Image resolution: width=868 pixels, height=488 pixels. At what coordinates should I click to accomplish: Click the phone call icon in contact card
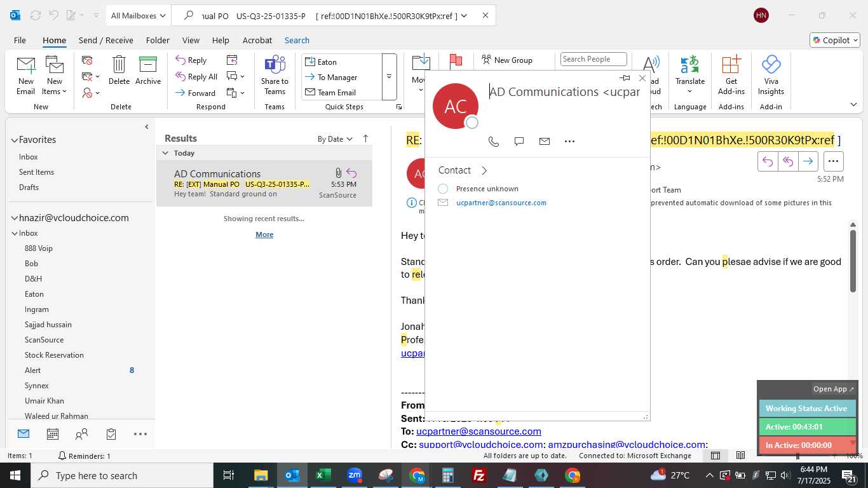(x=494, y=141)
